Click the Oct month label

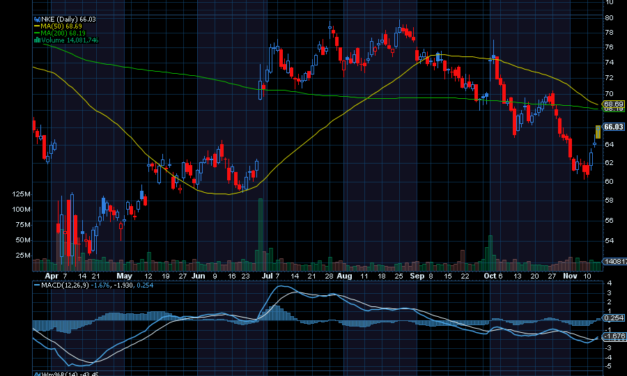490,276
